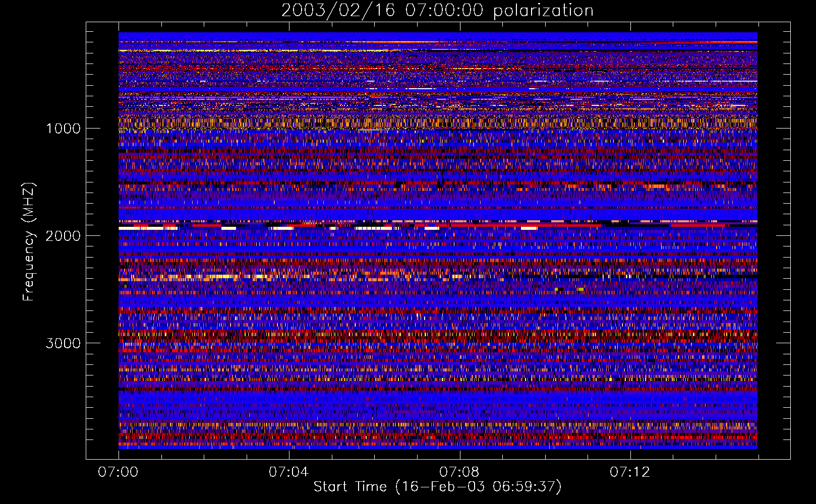Click the 07:04 time tick label
This screenshot has width=816, height=504.
tap(288, 472)
